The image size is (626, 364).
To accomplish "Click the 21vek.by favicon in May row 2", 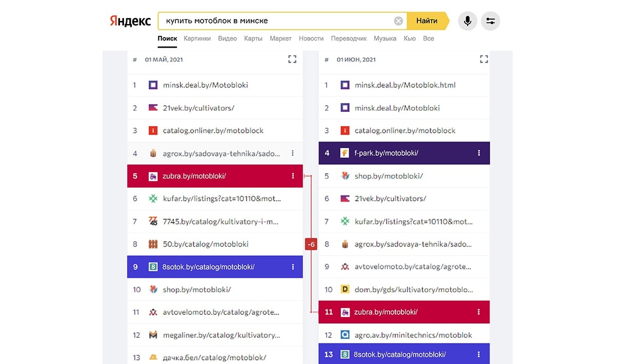I will tap(153, 108).
